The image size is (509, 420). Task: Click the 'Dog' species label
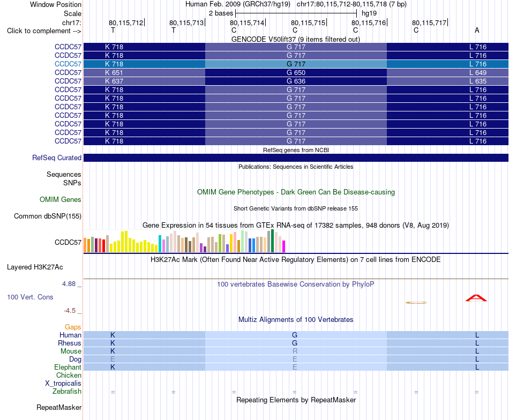click(x=75, y=359)
